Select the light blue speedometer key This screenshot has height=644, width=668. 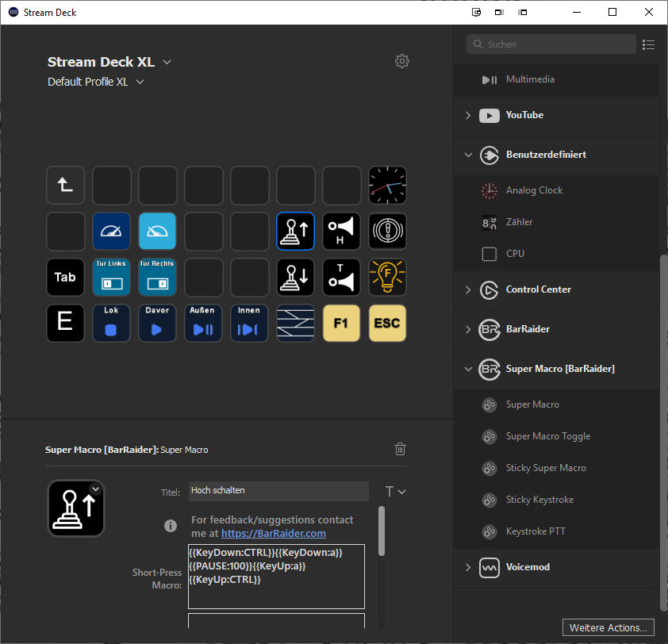click(x=157, y=232)
